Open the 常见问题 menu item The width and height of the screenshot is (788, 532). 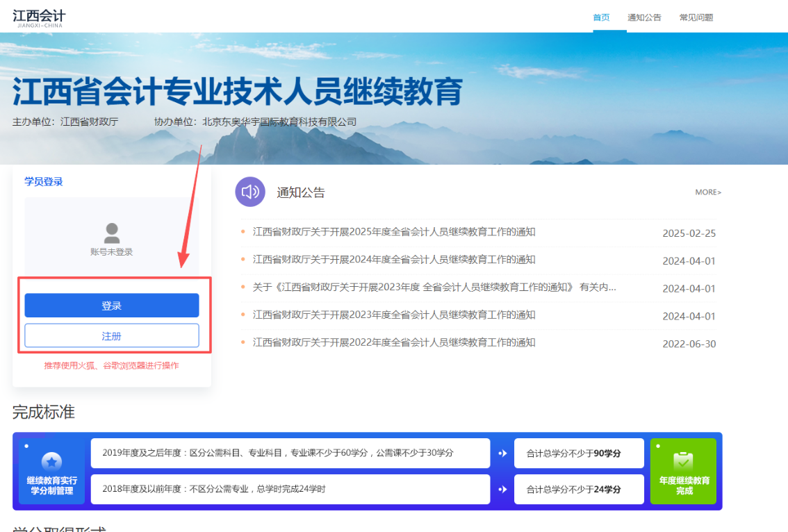point(696,17)
